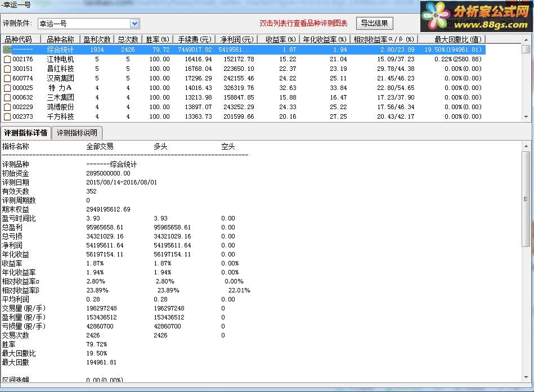This screenshot has height=392, width=534.
Task: Click the icon beside code 600774
Action: tap(7, 78)
